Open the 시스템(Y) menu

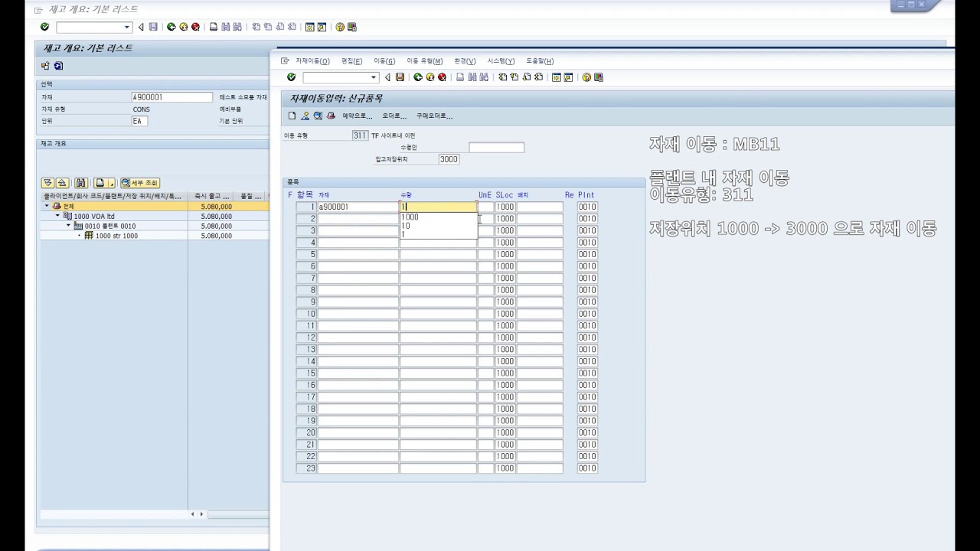point(501,61)
